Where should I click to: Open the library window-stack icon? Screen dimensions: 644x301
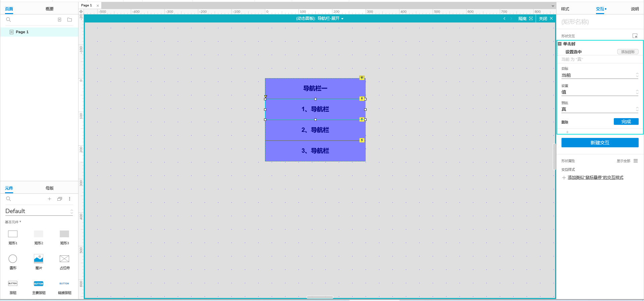pyautogui.click(x=60, y=199)
